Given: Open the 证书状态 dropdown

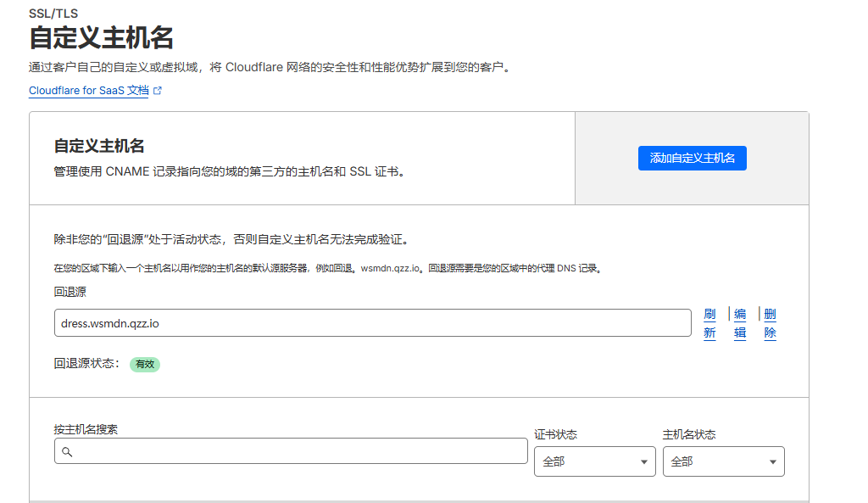Looking at the screenshot, I should coord(594,461).
